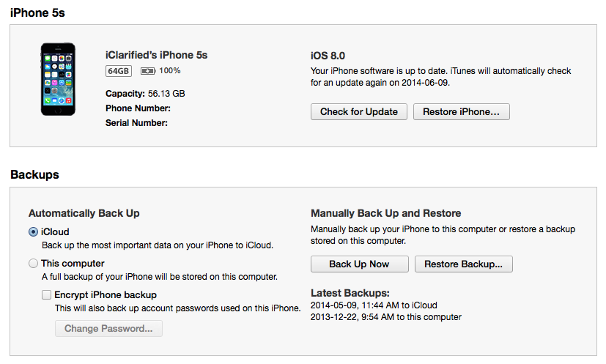
Task: Click the latest iCloud backup entry
Action: click(369, 305)
